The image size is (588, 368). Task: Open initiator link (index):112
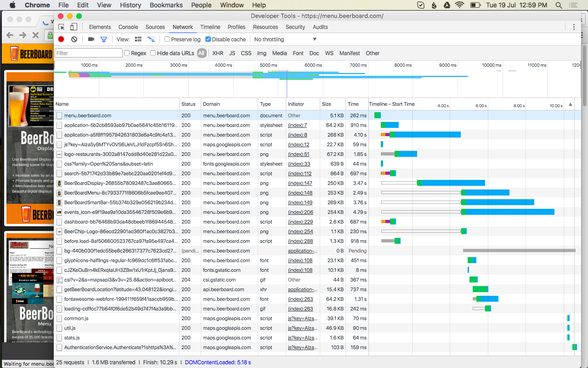[300, 173]
